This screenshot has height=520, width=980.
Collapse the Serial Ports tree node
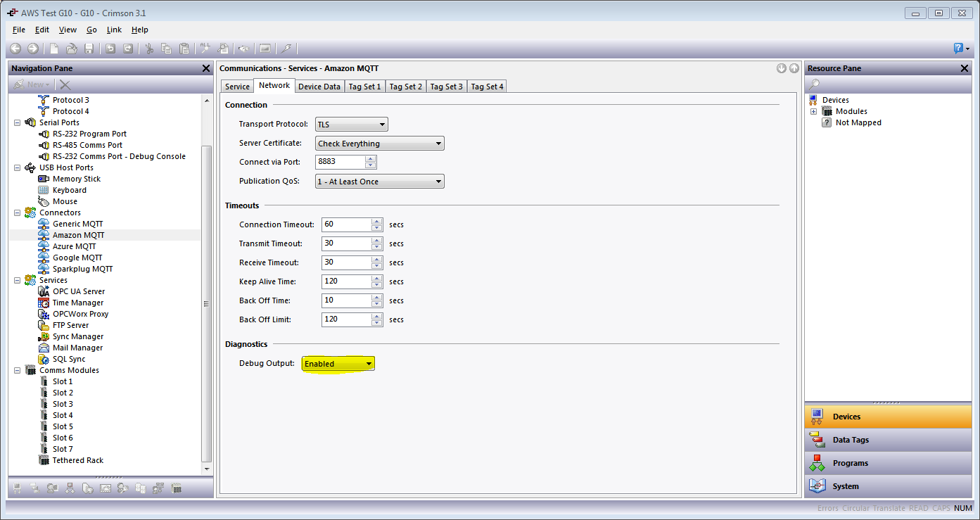[x=17, y=122]
